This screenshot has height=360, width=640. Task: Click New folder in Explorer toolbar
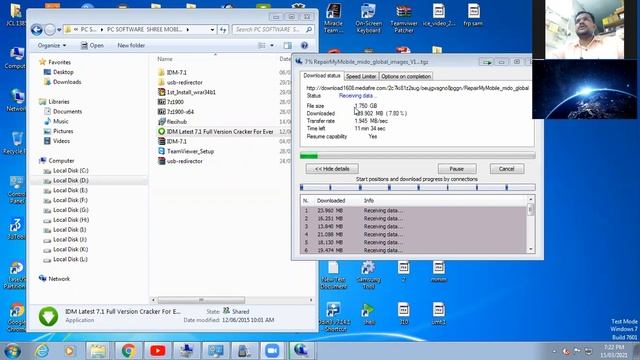131,45
